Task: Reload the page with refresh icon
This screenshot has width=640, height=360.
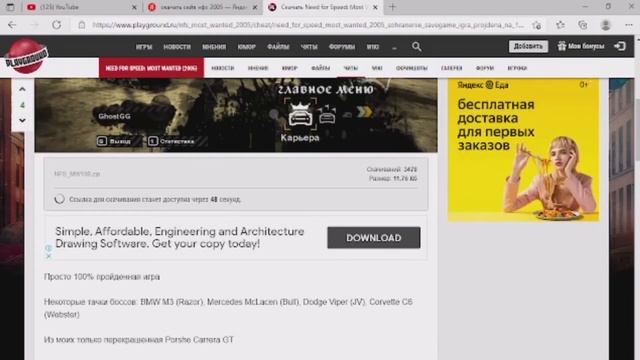Action: (56, 25)
